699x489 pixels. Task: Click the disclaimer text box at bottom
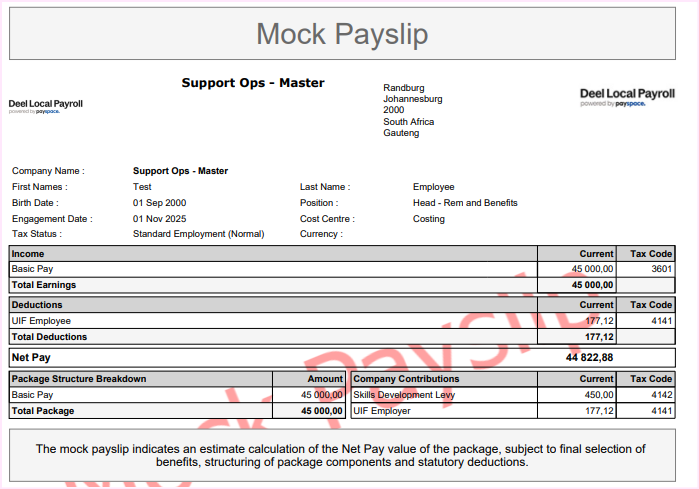[342, 455]
